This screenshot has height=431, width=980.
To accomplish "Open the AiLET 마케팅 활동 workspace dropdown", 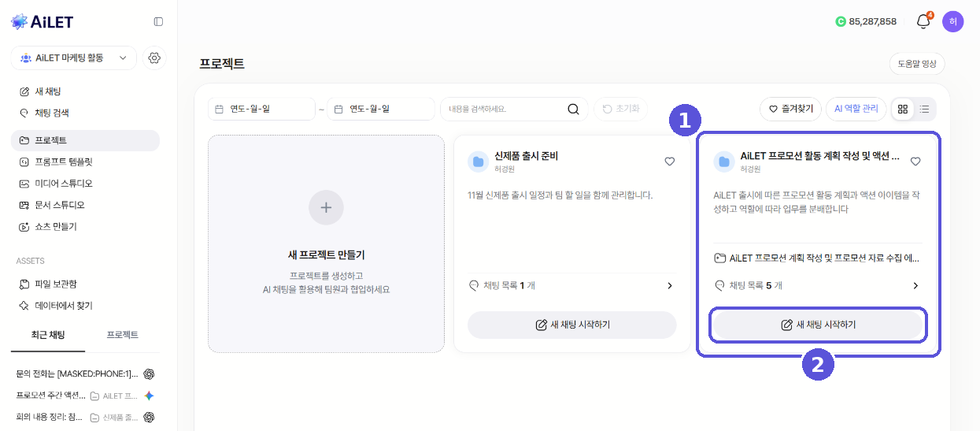I will [73, 58].
